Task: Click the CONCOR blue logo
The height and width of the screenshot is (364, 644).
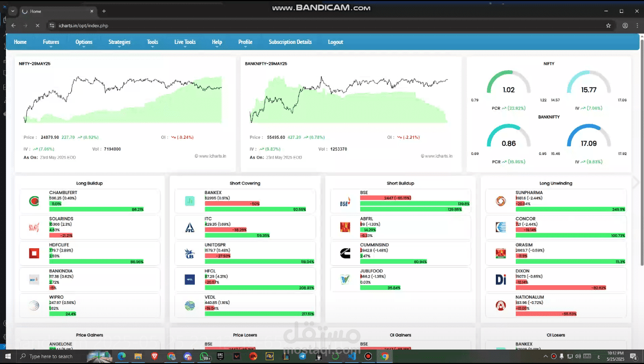Action: (x=501, y=227)
